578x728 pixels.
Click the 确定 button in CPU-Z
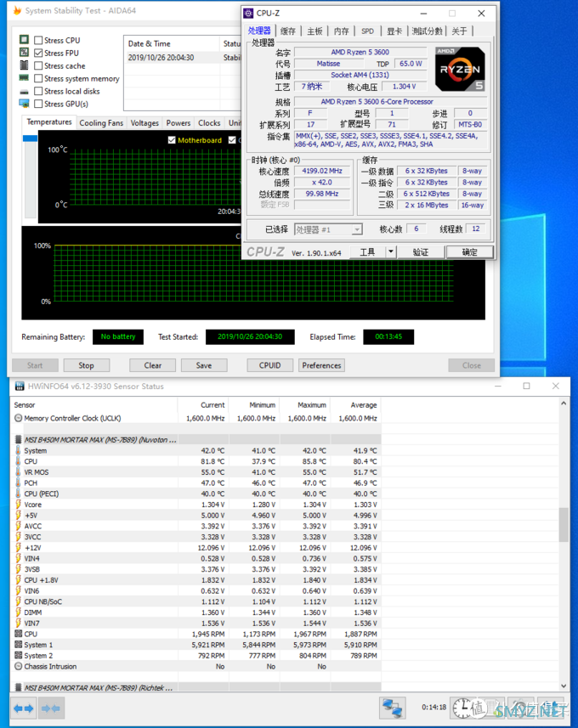(x=469, y=251)
